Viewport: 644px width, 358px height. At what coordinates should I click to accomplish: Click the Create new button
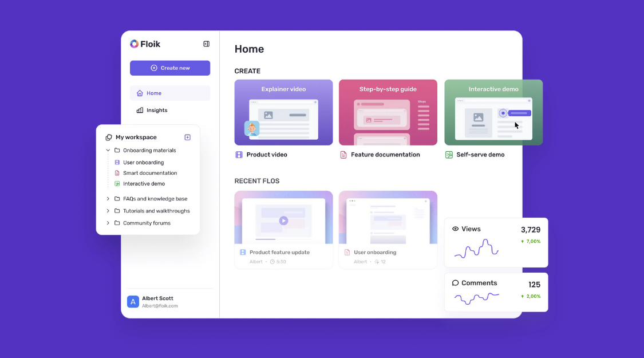click(x=170, y=68)
